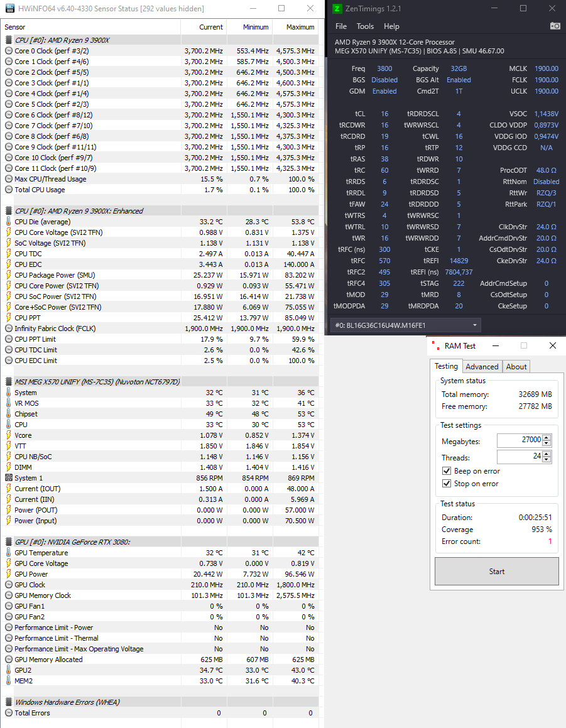
Task: Click the clock icon beside GPU Memory Clock
Action: tap(9, 595)
